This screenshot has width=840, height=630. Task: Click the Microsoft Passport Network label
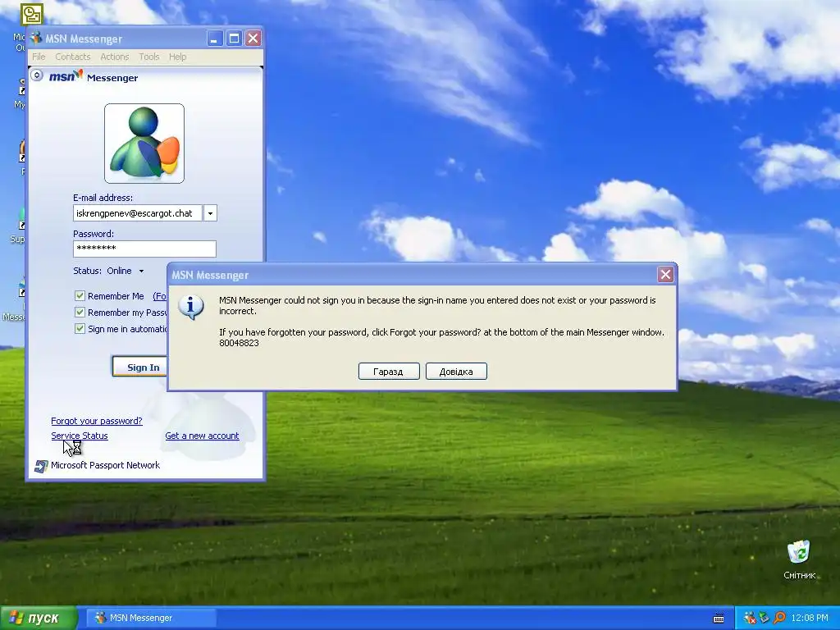(x=106, y=465)
